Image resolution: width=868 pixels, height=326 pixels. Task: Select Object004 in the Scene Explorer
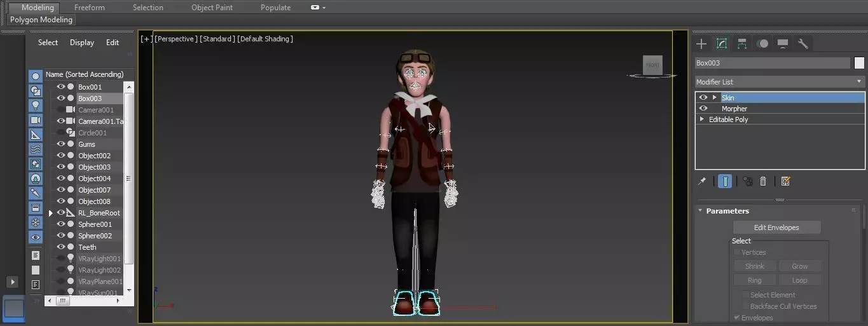[94, 179]
